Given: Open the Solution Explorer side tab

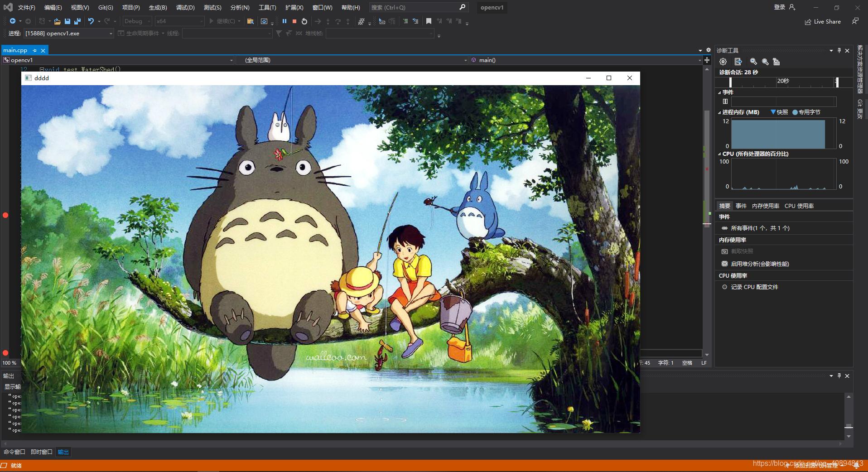Looking at the screenshot, I should [860, 69].
